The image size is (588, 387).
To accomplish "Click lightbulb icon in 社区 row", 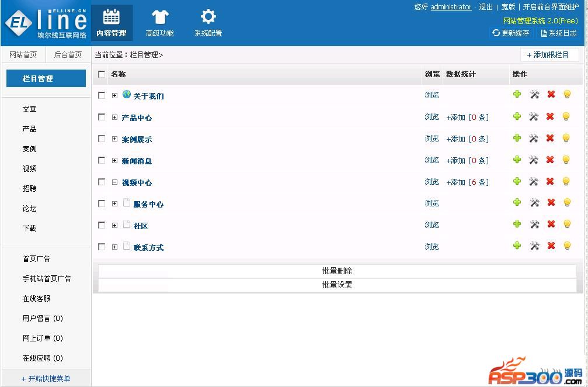I will tap(567, 224).
